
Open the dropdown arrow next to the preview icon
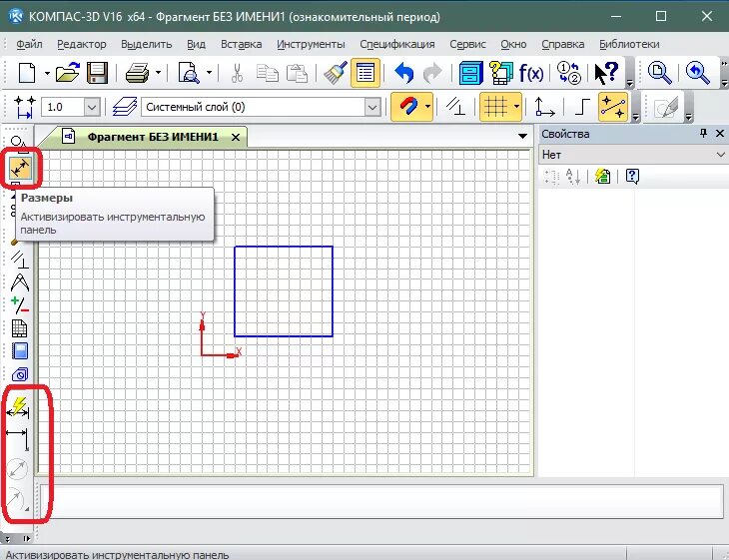[x=210, y=73]
